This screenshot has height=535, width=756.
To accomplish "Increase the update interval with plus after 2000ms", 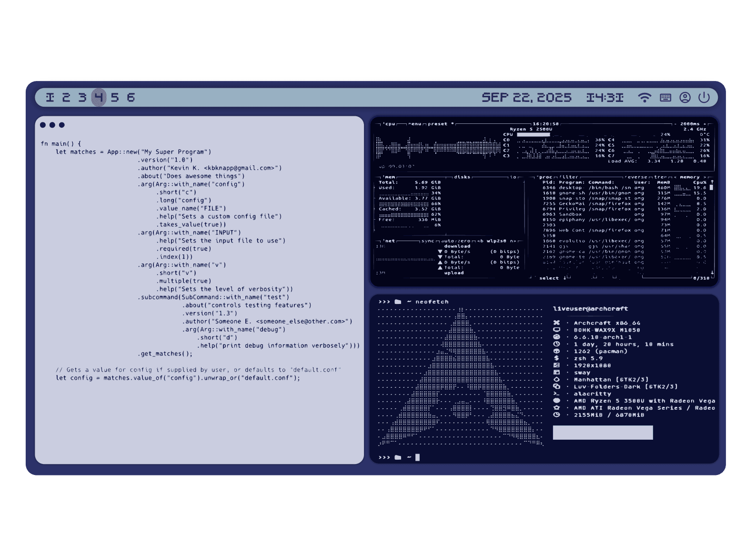I will (x=705, y=124).
